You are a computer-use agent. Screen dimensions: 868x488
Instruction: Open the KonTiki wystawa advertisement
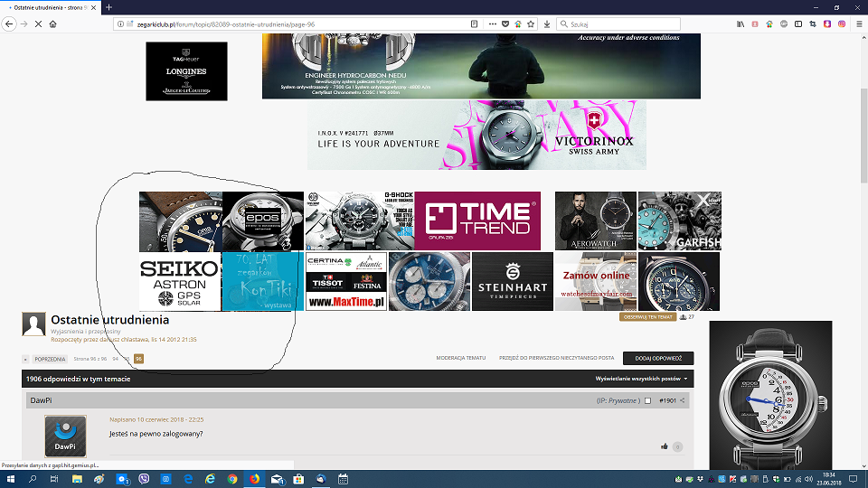[262, 282]
